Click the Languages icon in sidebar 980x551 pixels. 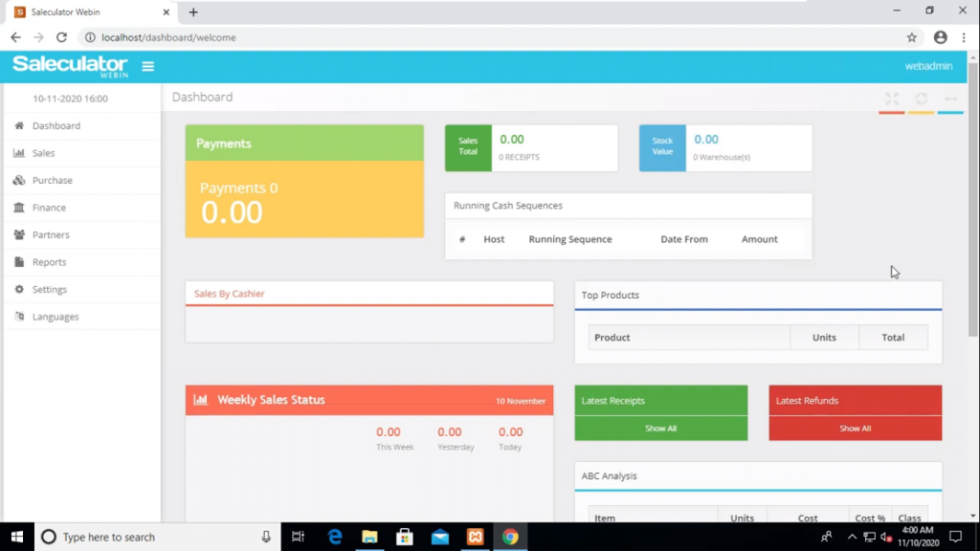click(19, 317)
